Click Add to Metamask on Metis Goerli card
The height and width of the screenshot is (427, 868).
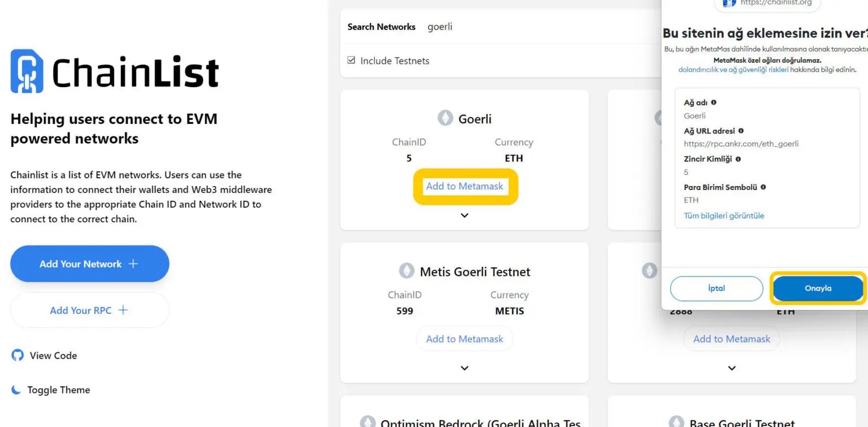(x=465, y=339)
